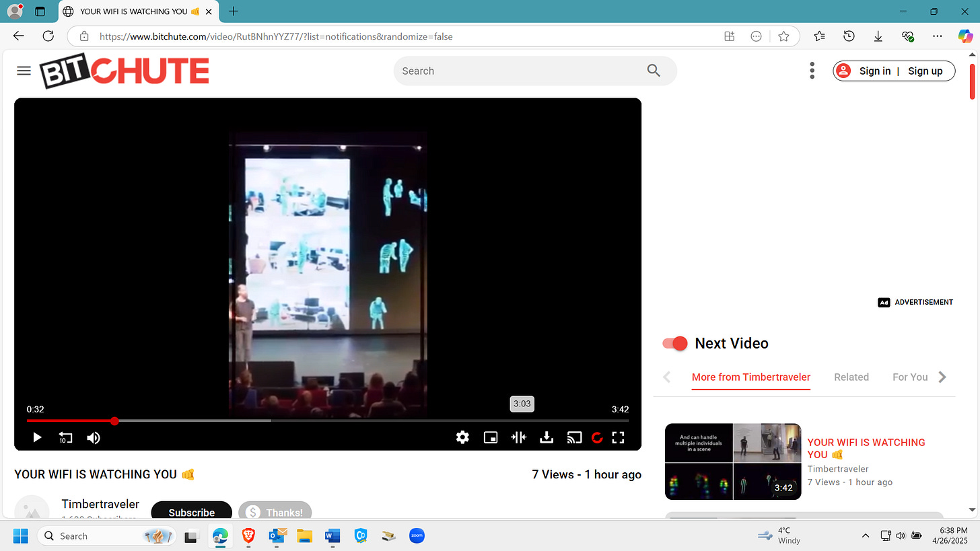
Task: Open Zoom from the taskbar
Action: point(417,536)
